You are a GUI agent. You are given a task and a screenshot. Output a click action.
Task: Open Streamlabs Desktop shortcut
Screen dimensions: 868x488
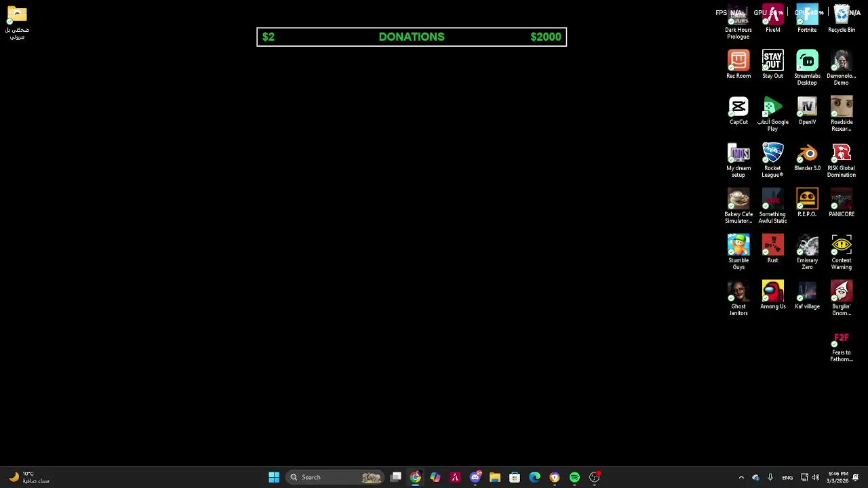(x=807, y=68)
